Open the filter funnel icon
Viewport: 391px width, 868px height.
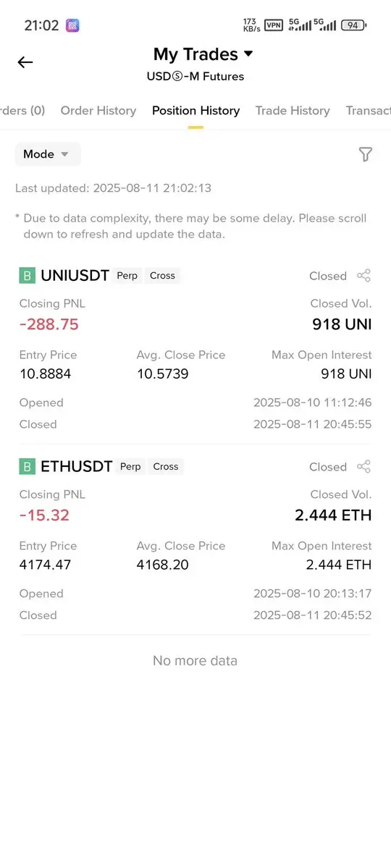pos(365,154)
